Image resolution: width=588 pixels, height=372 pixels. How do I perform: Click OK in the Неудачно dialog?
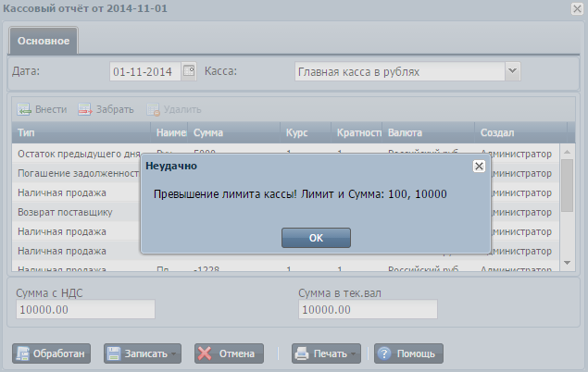(x=316, y=238)
